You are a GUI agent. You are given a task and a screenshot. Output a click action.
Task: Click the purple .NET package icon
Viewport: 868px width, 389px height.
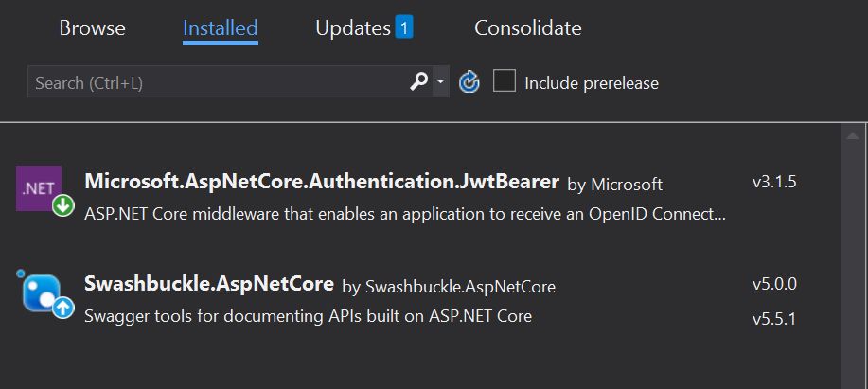[x=38, y=188]
